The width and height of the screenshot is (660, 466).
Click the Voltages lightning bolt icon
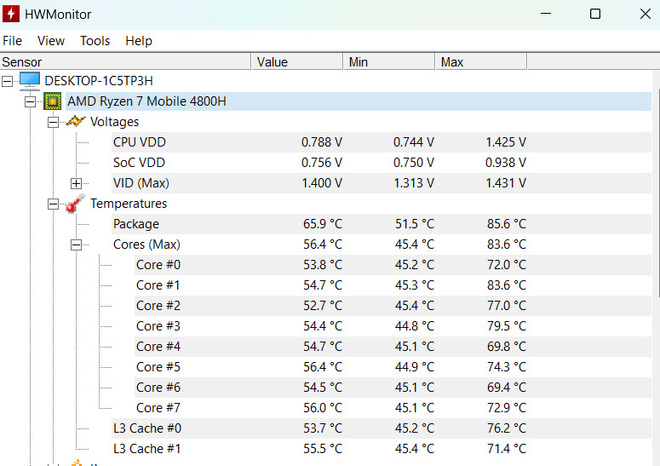76,122
